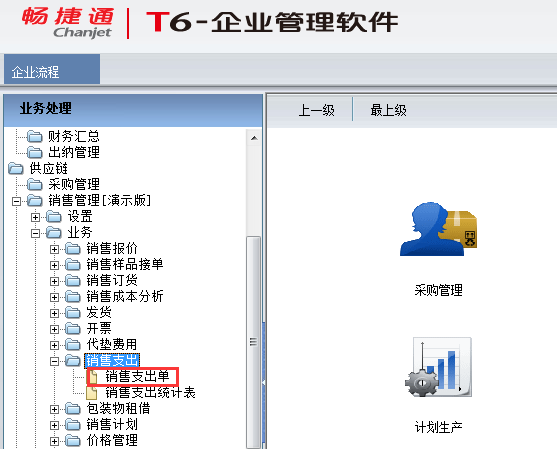Go up one level with 上一级
Screen dimensions: 557x449
point(317,110)
